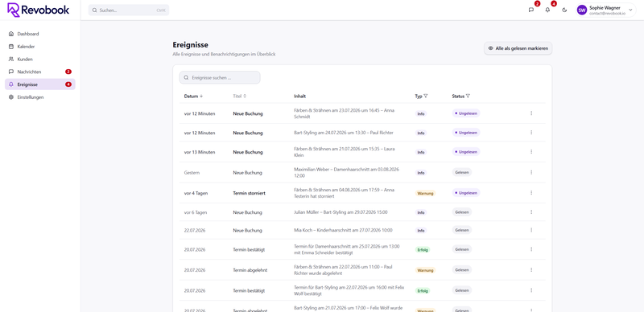Open row menu for Felix Wolf bestätigt row
Viewport: 644px width, 312px height.
(x=531, y=289)
